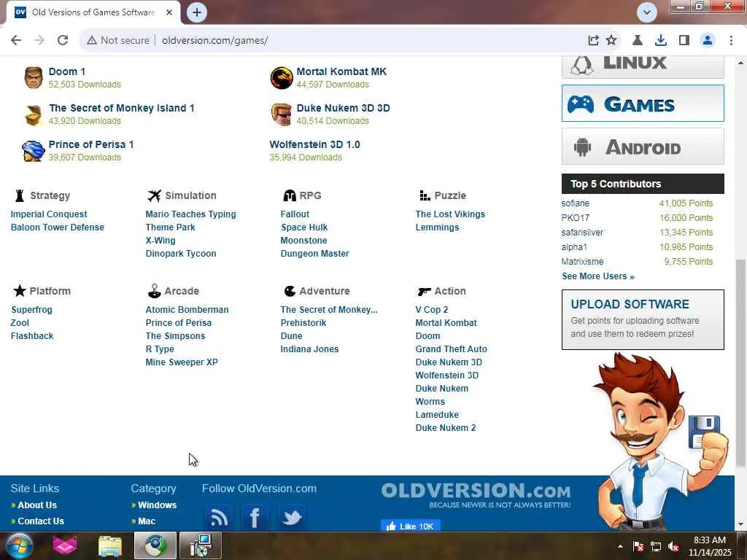This screenshot has height=560, width=747.
Task: Click the volume icon in system tray
Action: pyautogui.click(x=673, y=547)
